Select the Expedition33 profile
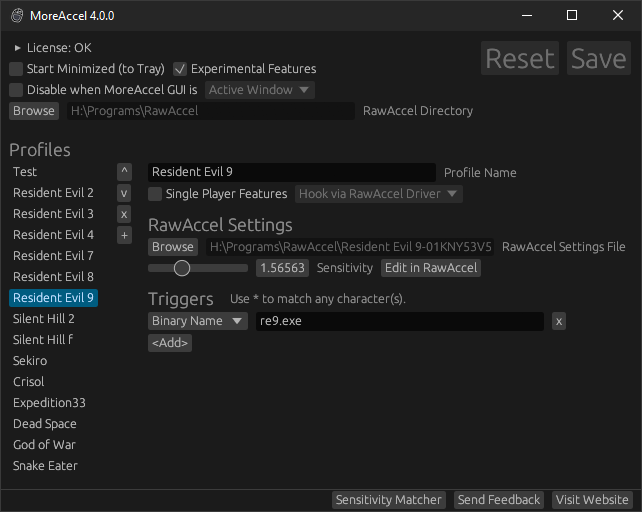642x512 pixels. 50,403
